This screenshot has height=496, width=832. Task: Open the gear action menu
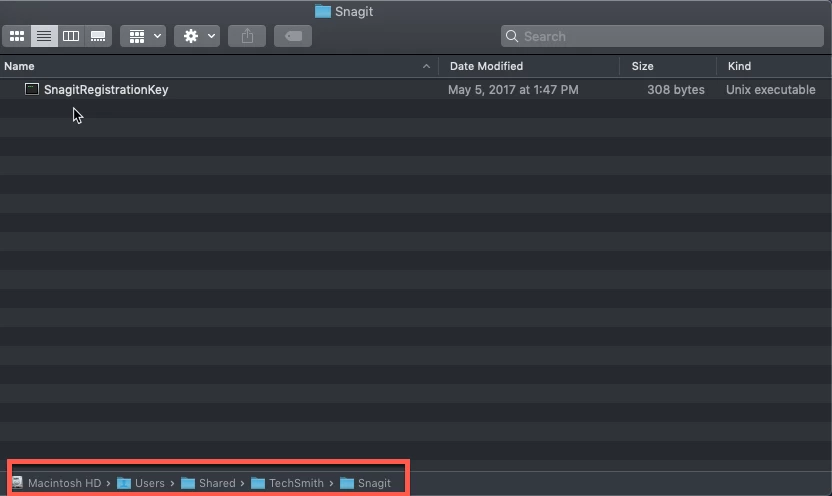197,36
